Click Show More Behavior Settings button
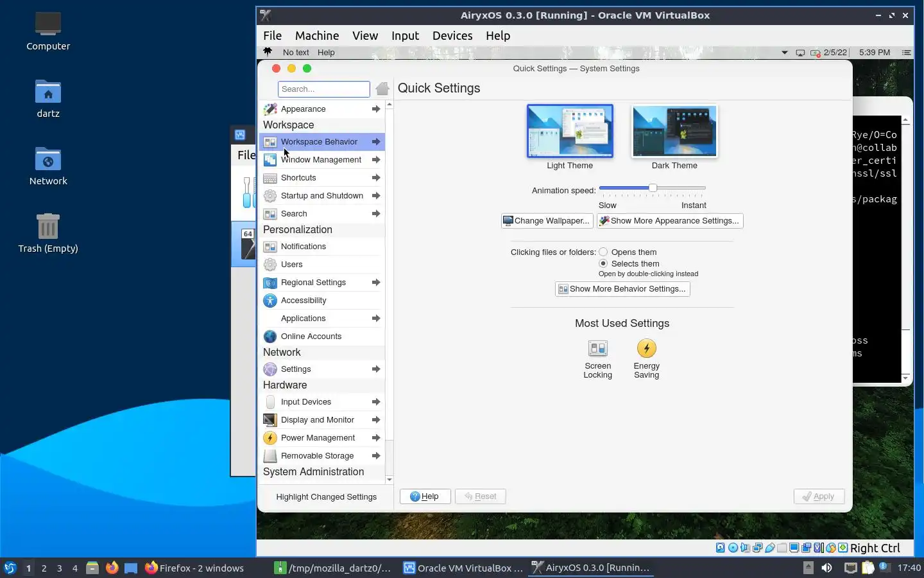This screenshot has width=924, height=578. coord(622,289)
